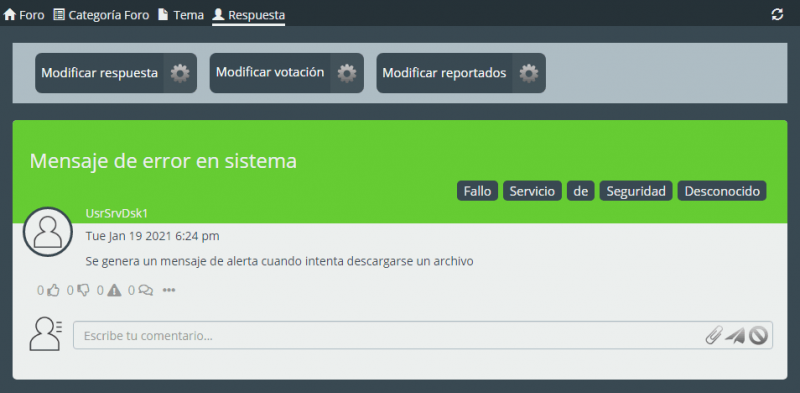Like the post with thumbs-up icon
This screenshot has height=393, width=800.
click(x=54, y=290)
